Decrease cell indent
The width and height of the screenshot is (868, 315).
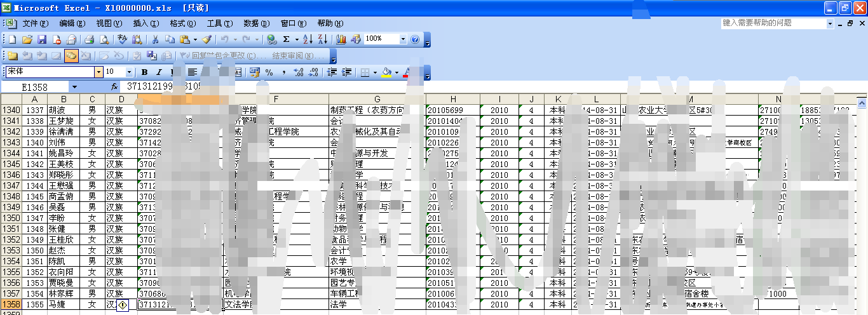coord(331,72)
